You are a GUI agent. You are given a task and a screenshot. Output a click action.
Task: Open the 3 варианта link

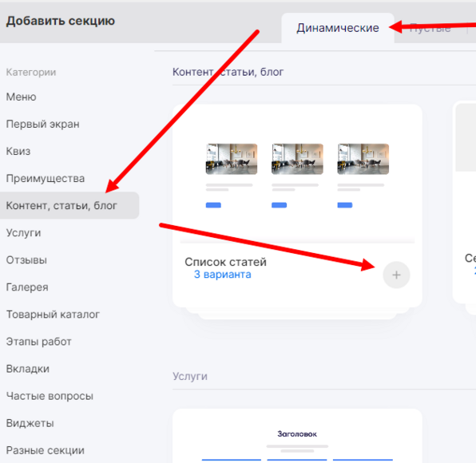point(223,275)
